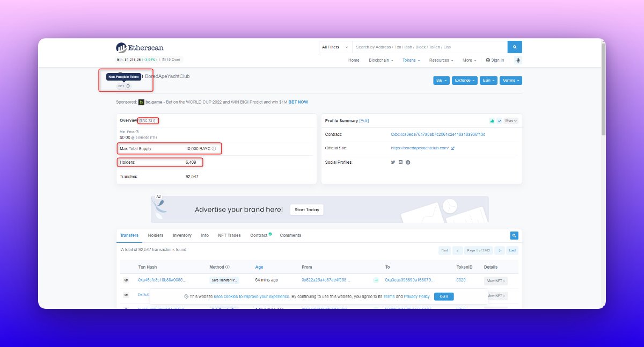
Task: Expand the Blockchain menu
Action: pyautogui.click(x=381, y=60)
